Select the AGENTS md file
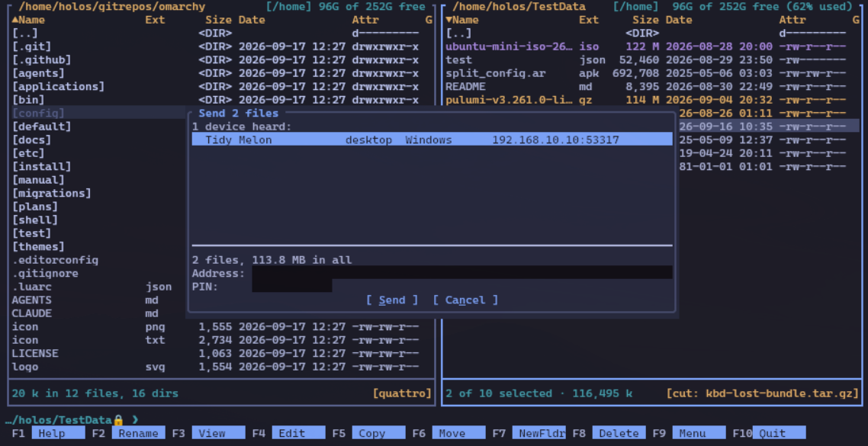Image resolution: width=868 pixels, height=446 pixels. [x=98, y=300]
